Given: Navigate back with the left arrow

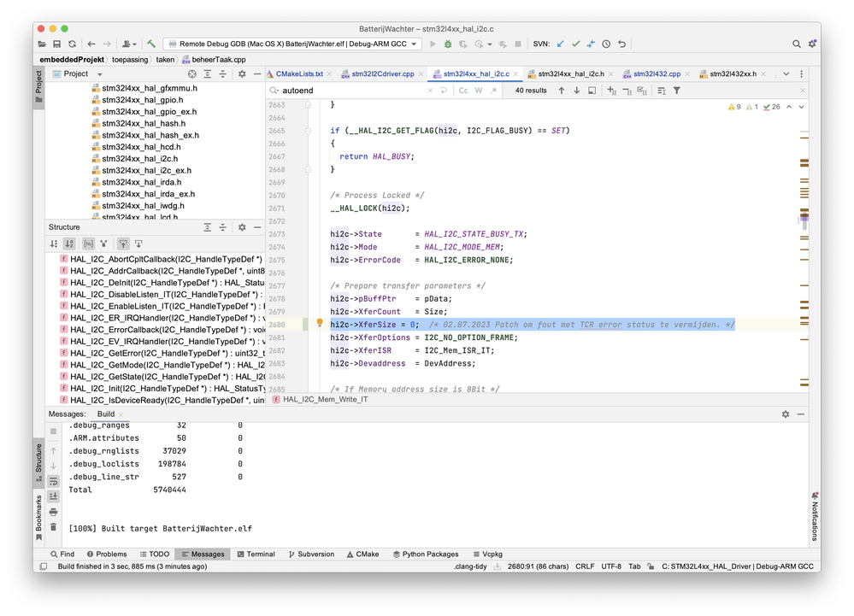Looking at the screenshot, I should coord(91,44).
